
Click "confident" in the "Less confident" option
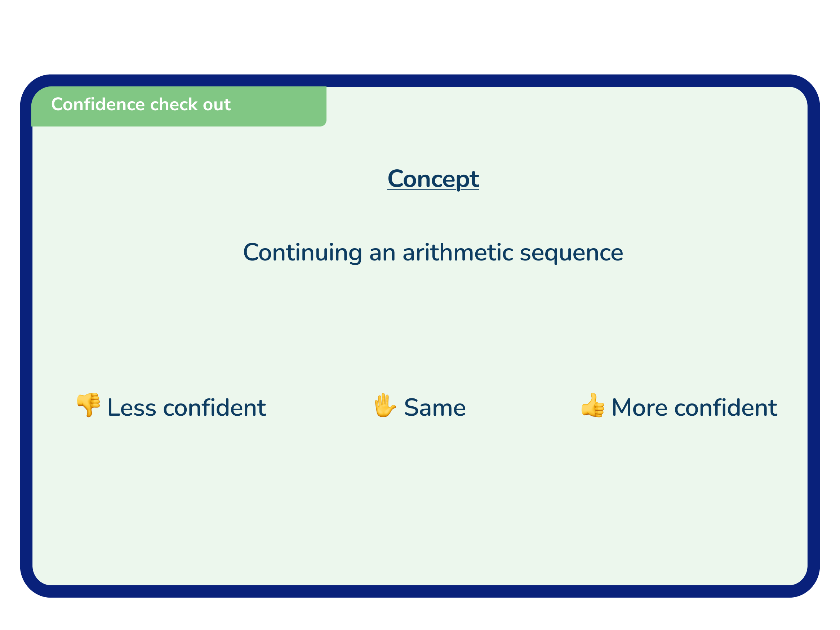point(214,408)
